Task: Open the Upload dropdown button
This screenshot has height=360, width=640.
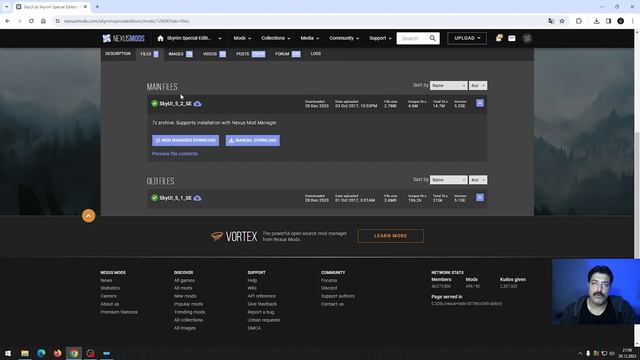Action: click(467, 38)
